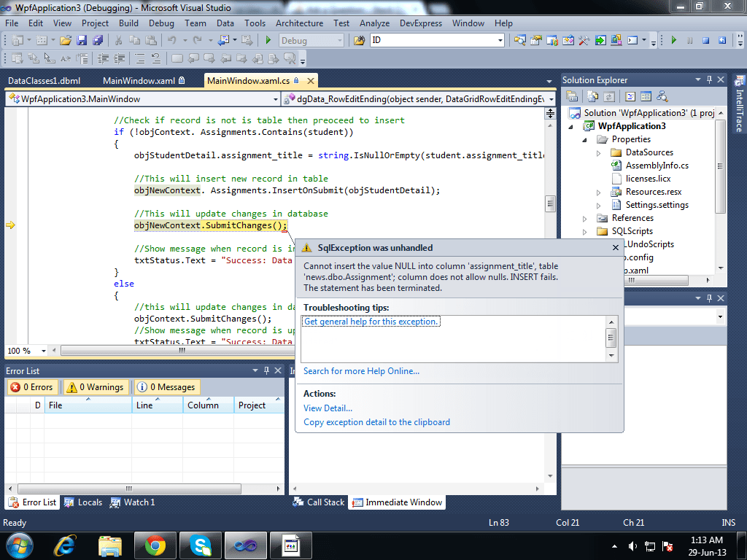Click the Undo toolbar icon

[x=172, y=41]
